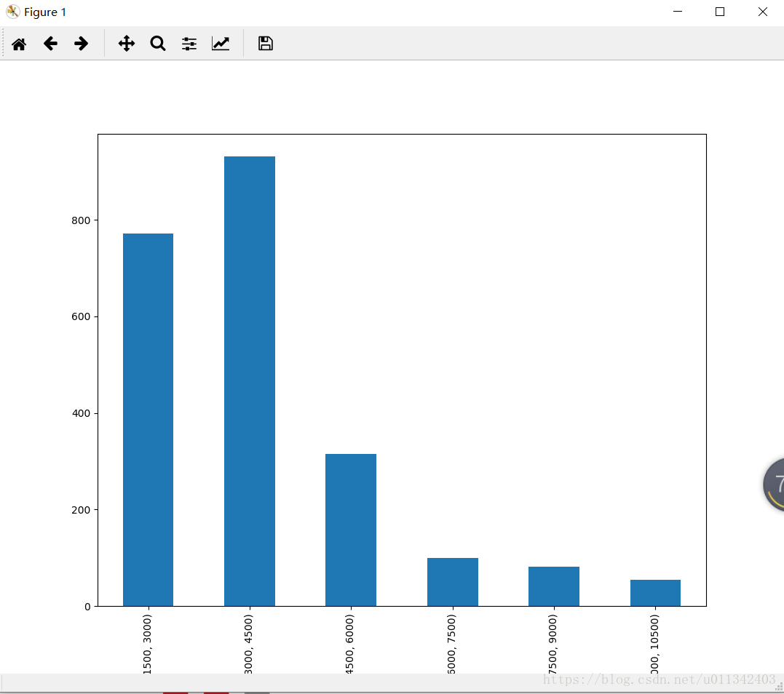Close the Figure 1 window

pyautogui.click(x=762, y=12)
